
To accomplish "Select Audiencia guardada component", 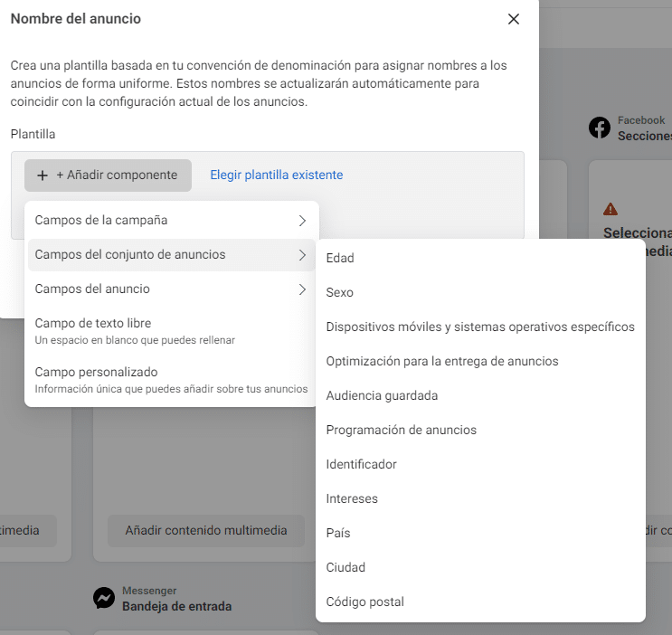I will click(382, 396).
